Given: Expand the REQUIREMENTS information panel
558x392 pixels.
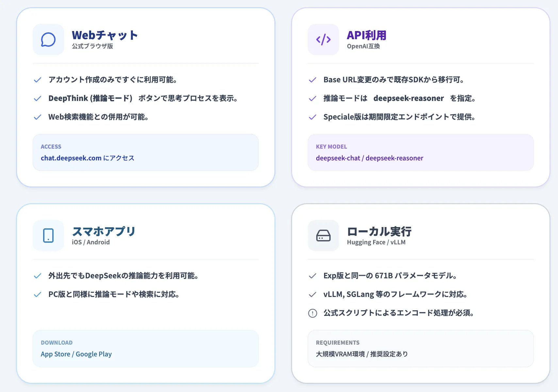Looking at the screenshot, I should click(420, 348).
